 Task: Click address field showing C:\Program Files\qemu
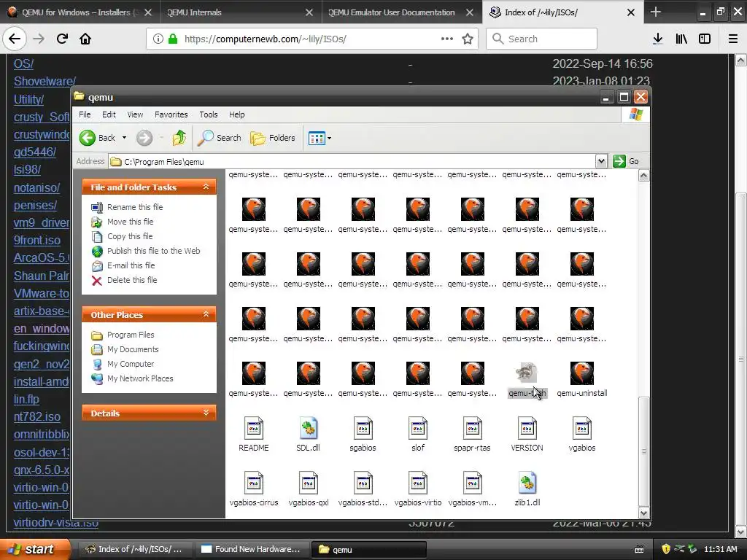tap(352, 161)
